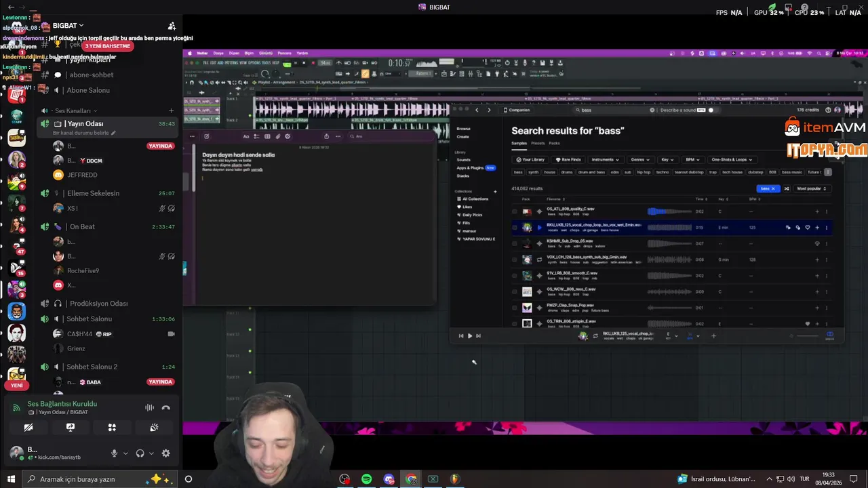Open headphone output options arrow
Viewport: 868px width, 488px height.
[151, 453]
